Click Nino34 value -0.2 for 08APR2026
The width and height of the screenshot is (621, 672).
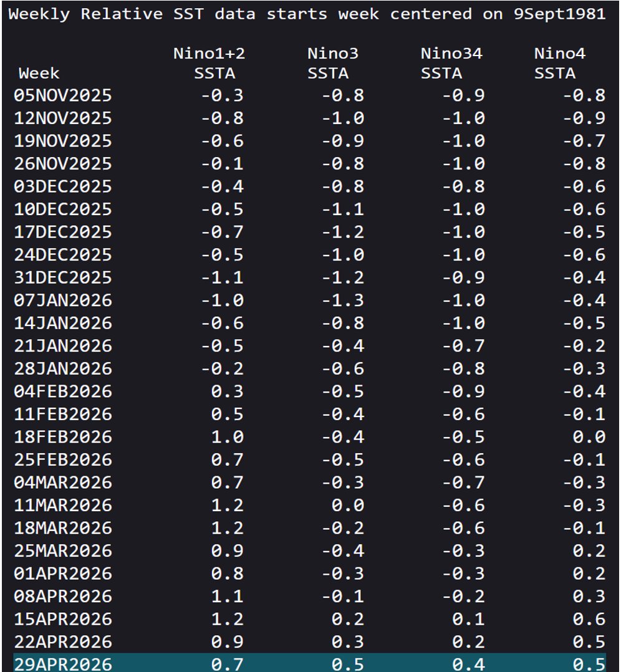click(464, 596)
